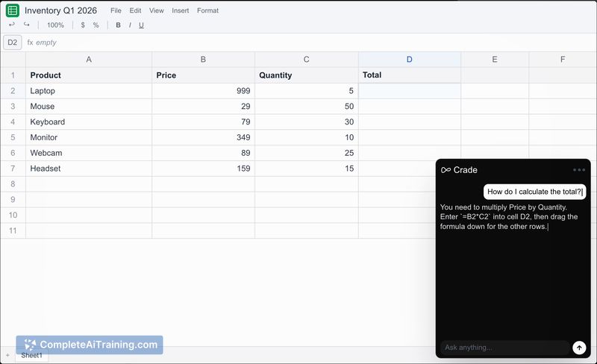This screenshot has width=597, height=364.
Task: Select the Webcam price cell 89
Action: click(x=203, y=153)
